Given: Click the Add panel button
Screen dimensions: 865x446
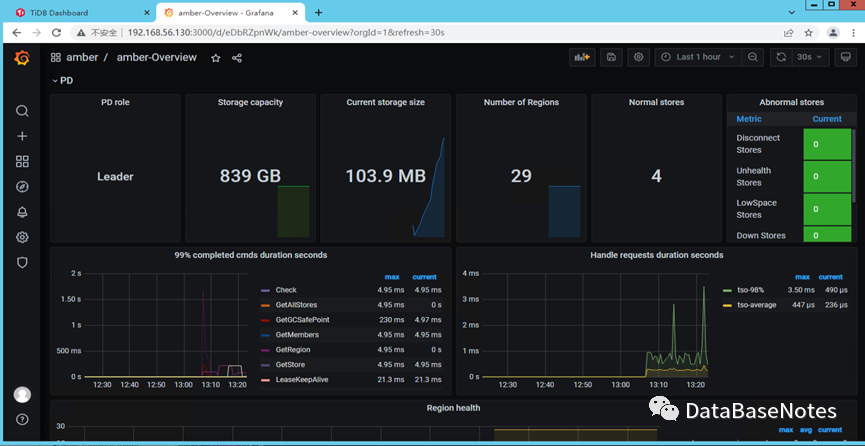Looking at the screenshot, I should [x=582, y=57].
